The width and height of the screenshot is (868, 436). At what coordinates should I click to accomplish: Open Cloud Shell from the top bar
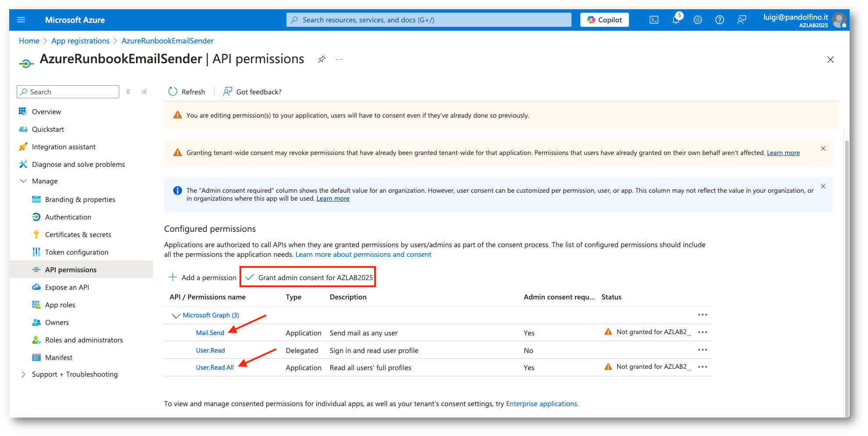click(x=654, y=20)
